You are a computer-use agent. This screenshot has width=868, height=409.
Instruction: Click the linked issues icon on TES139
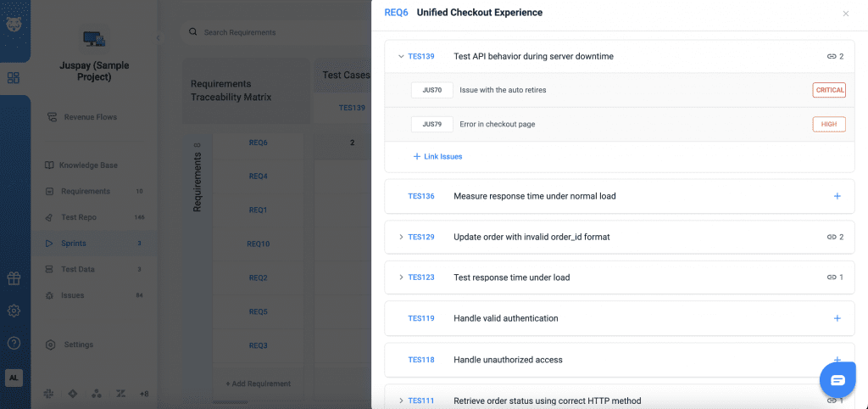point(835,57)
